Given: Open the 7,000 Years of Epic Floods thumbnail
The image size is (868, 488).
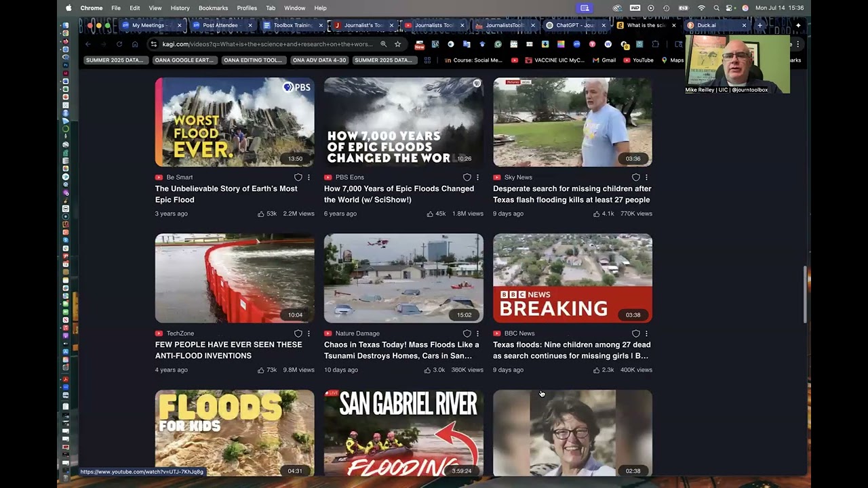Looking at the screenshot, I should point(403,122).
